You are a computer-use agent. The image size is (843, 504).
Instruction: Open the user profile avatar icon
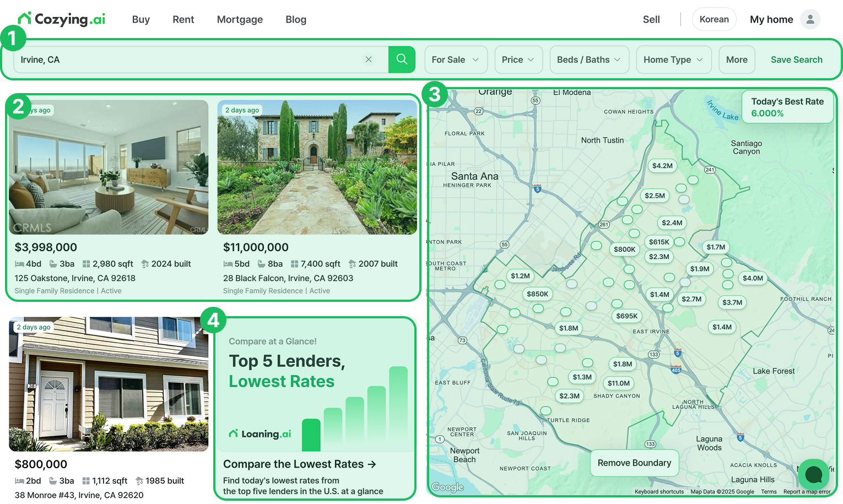(810, 19)
